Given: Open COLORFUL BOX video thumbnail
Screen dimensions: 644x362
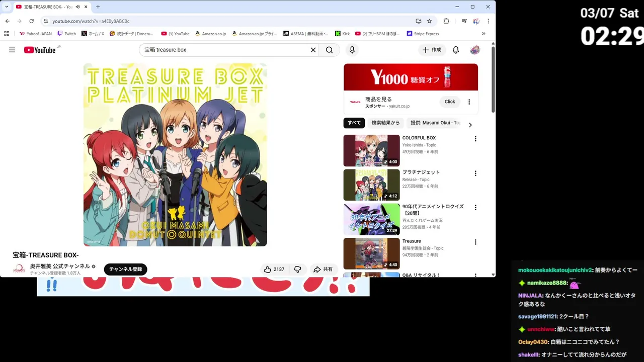Looking at the screenshot, I should click(x=372, y=150).
